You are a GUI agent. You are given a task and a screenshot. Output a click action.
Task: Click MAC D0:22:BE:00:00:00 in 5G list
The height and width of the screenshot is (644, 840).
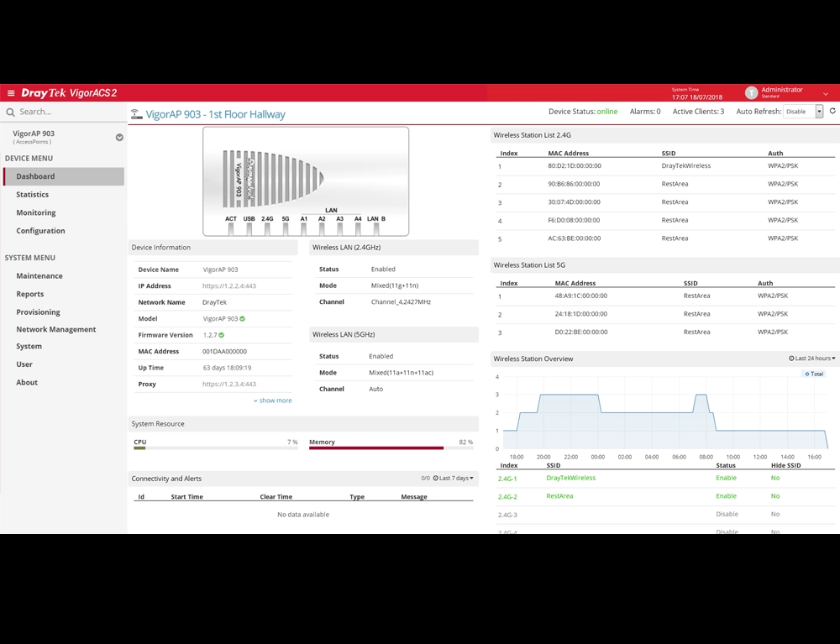pos(580,332)
